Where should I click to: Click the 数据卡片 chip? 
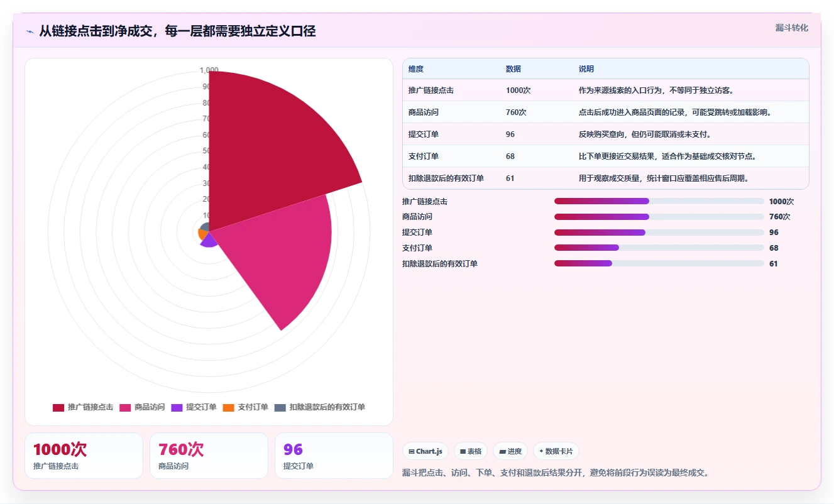556,451
